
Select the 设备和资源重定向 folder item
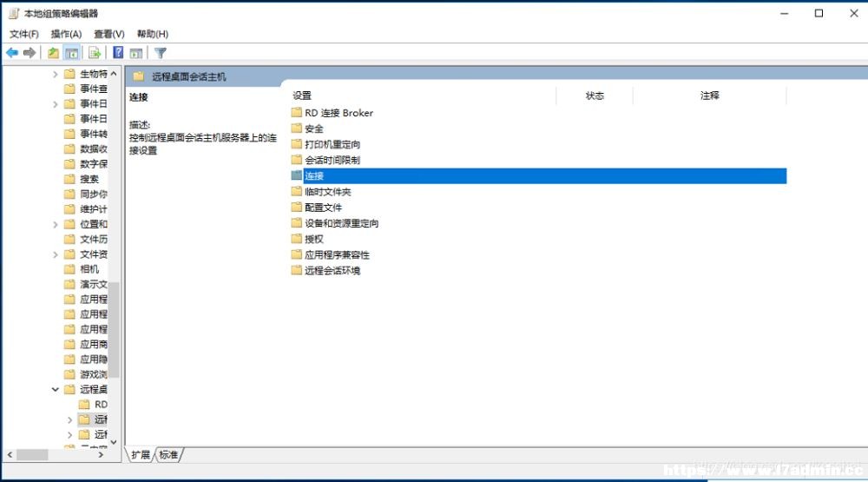click(x=335, y=223)
